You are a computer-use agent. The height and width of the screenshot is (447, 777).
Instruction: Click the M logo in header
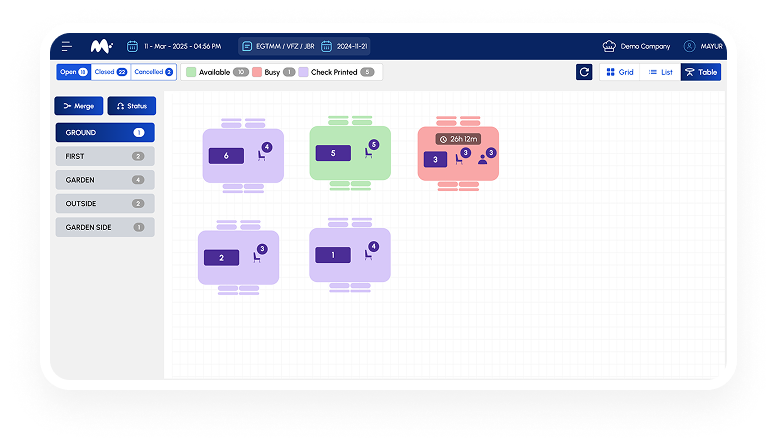101,46
